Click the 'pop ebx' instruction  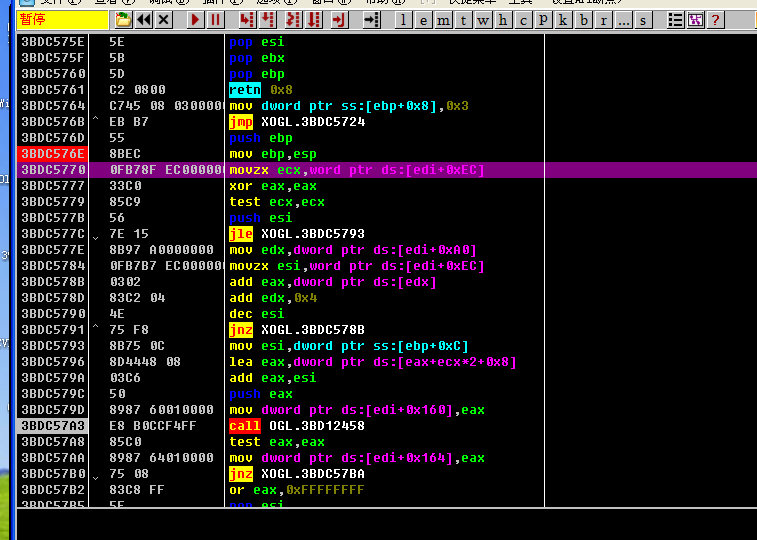(x=257, y=58)
